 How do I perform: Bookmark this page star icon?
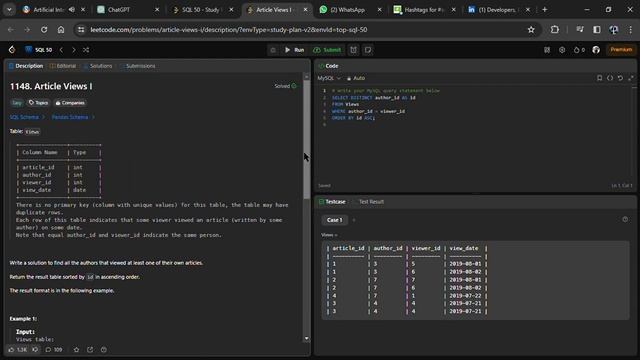point(531,29)
